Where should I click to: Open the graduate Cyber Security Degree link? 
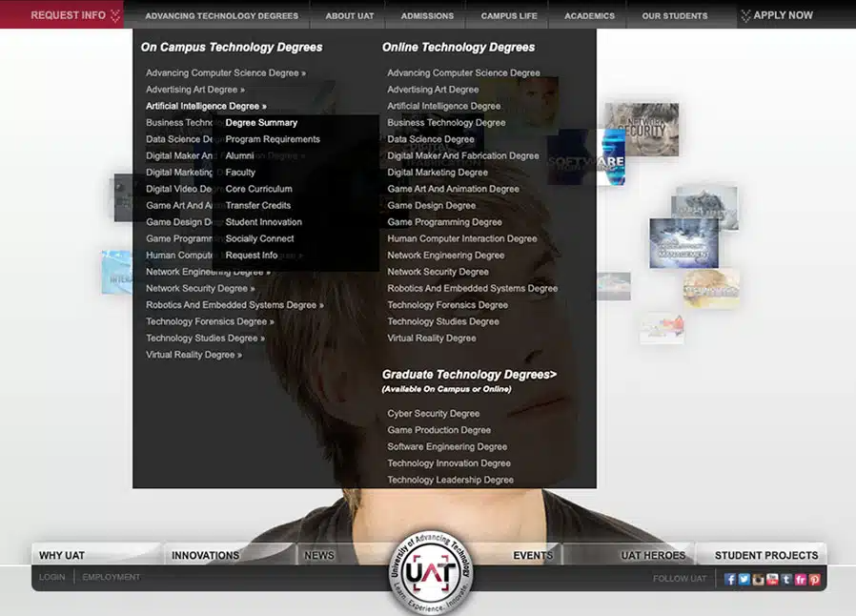pyautogui.click(x=433, y=414)
